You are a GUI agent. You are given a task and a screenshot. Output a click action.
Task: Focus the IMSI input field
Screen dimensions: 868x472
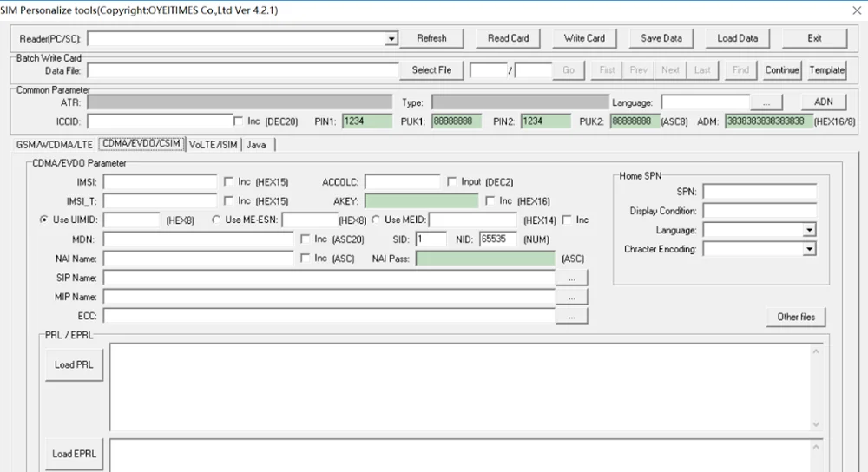coord(160,182)
